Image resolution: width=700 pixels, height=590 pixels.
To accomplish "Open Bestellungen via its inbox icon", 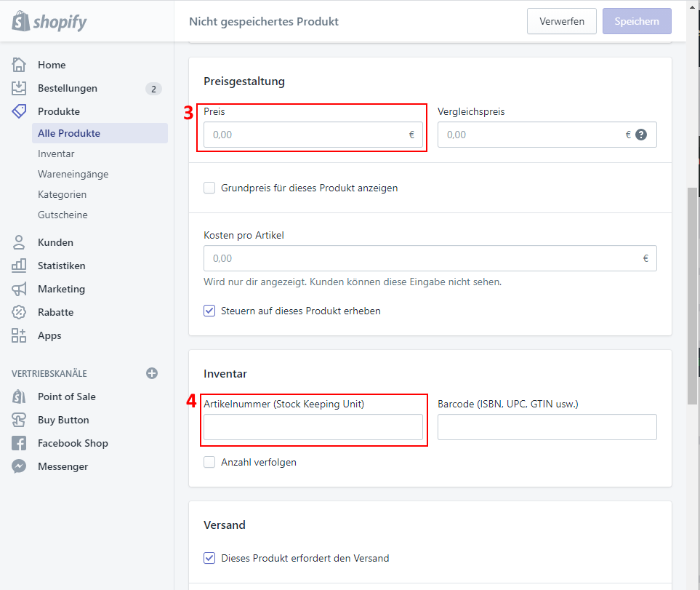I will tap(19, 88).
